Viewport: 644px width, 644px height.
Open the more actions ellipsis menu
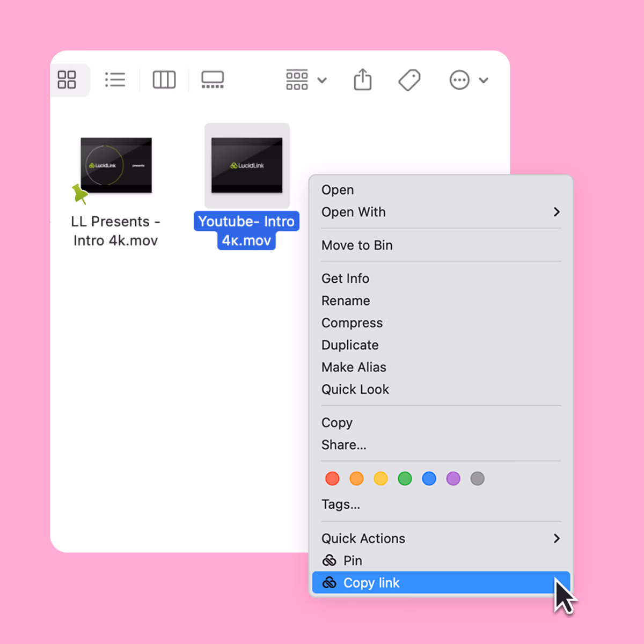[x=468, y=80]
